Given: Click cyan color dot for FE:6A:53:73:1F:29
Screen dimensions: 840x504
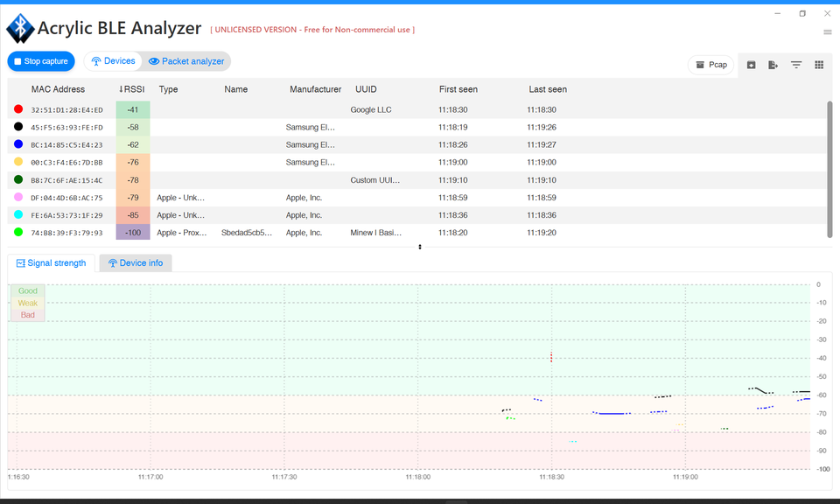Looking at the screenshot, I should coord(18,214).
